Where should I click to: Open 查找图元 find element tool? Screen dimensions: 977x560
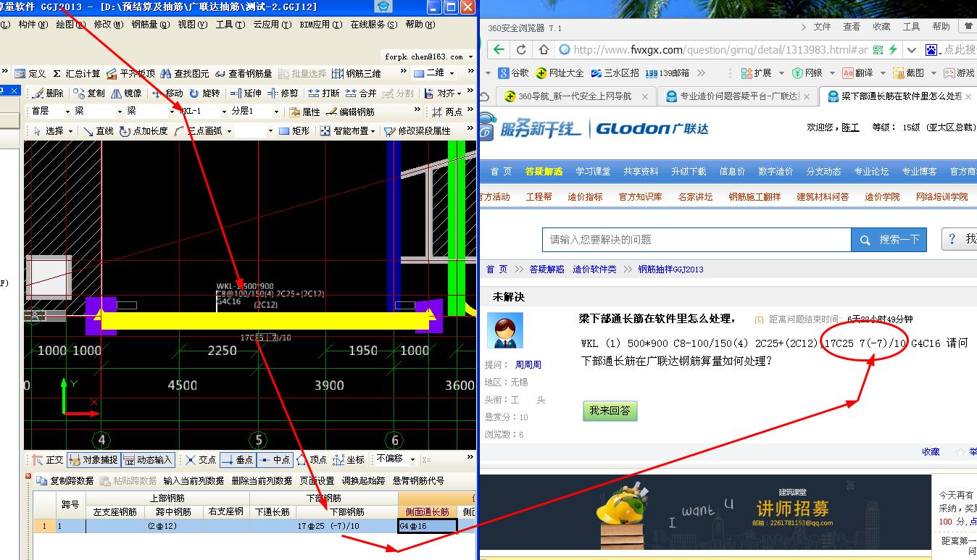click(185, 73)
